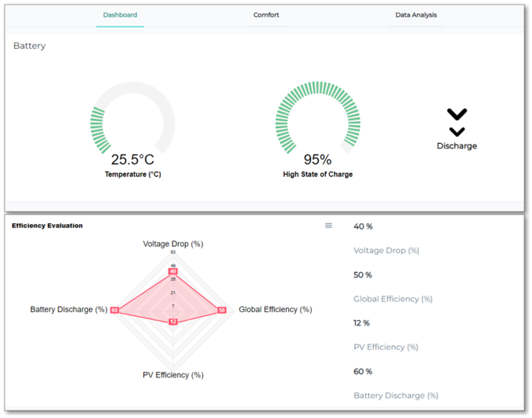The width and height of the screenshot is (532, 418).
Task: Click the Global Efficiency (%) radar axis label
Action: pyautogui.click(x=275, y=309)
